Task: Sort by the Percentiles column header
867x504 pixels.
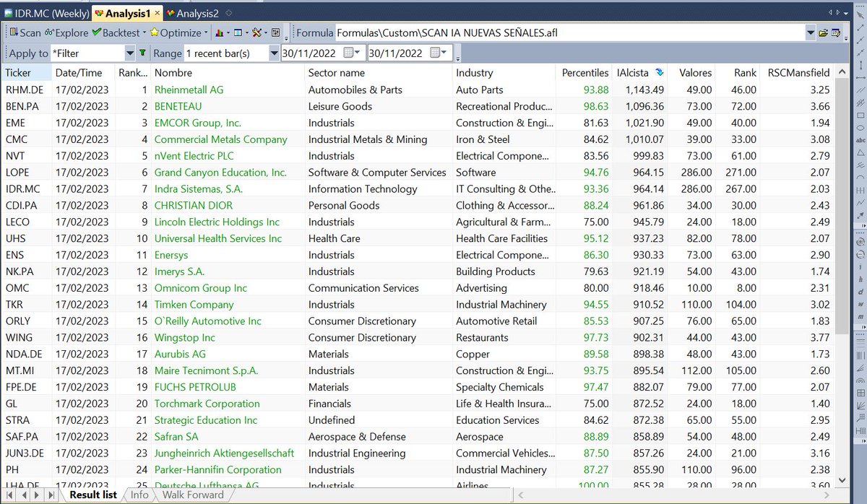Action: (585, 72)
